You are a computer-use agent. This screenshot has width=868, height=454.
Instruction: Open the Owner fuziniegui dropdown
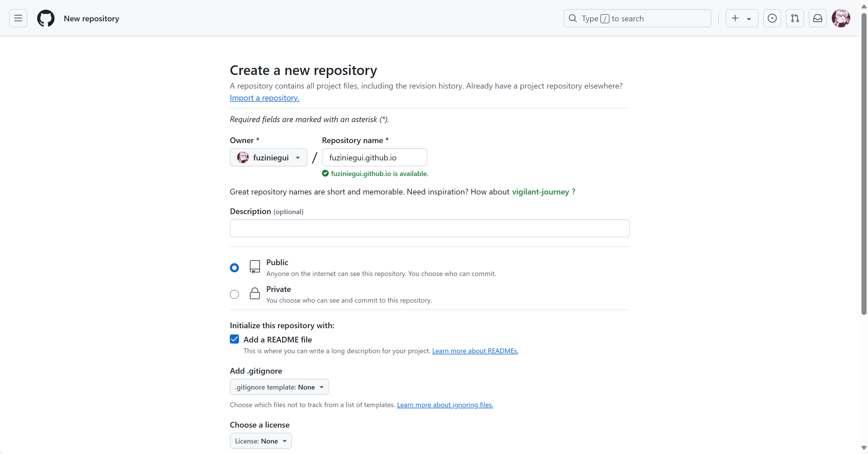tap(268, 158)
